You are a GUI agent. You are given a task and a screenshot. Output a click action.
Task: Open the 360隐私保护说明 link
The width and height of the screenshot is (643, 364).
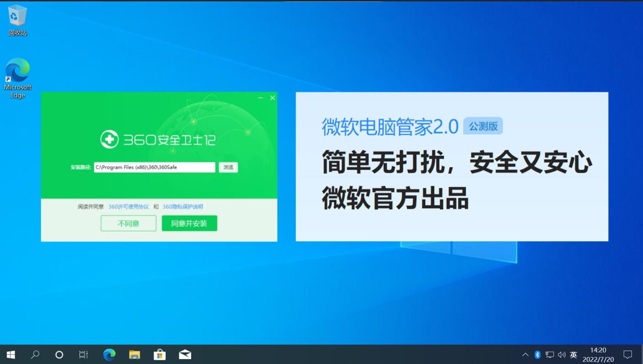(183, 207)
